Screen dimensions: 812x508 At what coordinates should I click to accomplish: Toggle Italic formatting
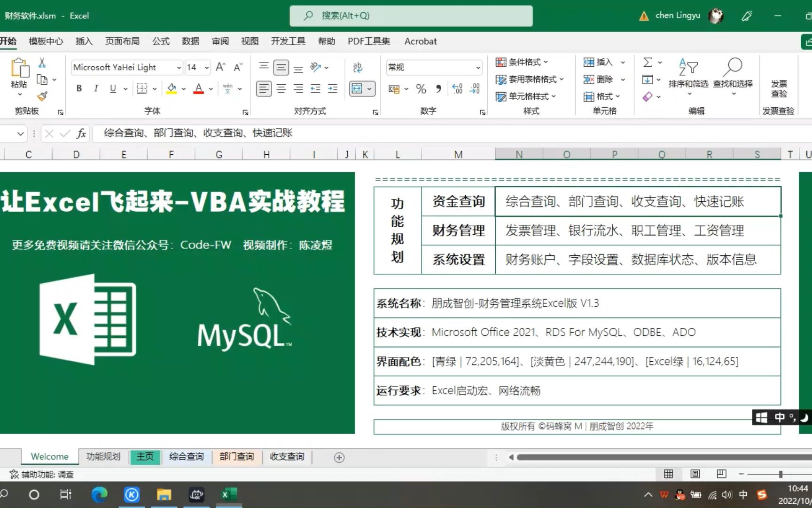(96, 88)
